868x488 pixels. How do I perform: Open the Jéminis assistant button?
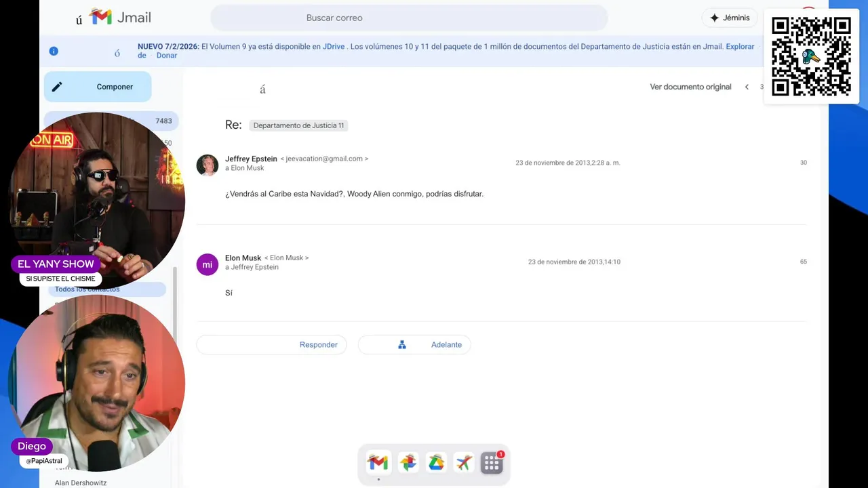(730, 18)
